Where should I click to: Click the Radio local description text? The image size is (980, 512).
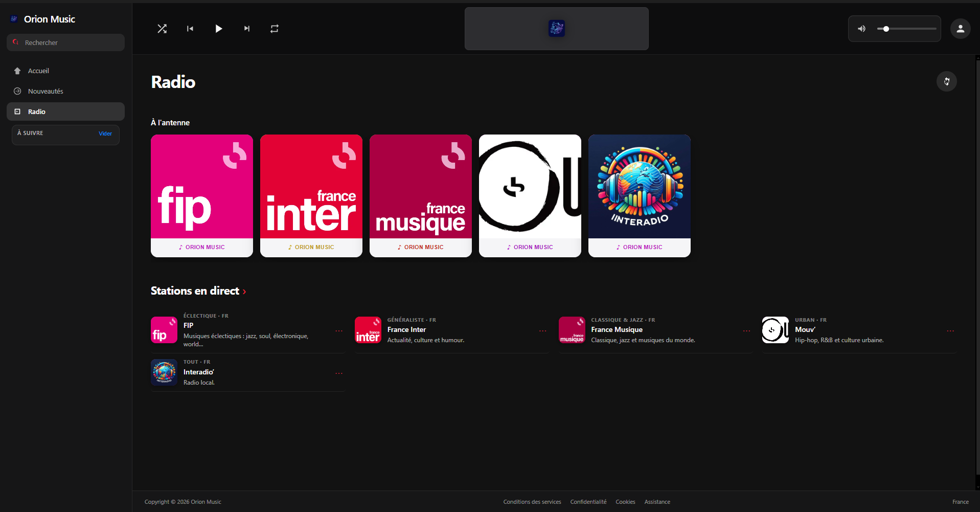[199, 383]
